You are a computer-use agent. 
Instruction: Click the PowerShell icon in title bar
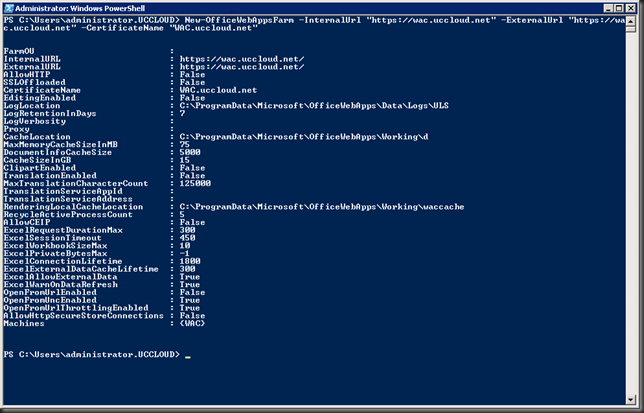(x=9, y=8)
